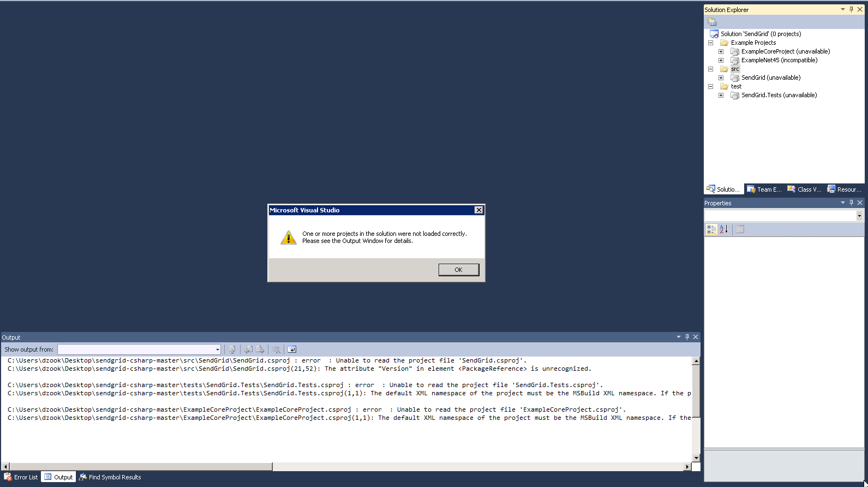Click OK in the Microsoft Visual Studio dialog
868x487 pixels.
[459, 270]
